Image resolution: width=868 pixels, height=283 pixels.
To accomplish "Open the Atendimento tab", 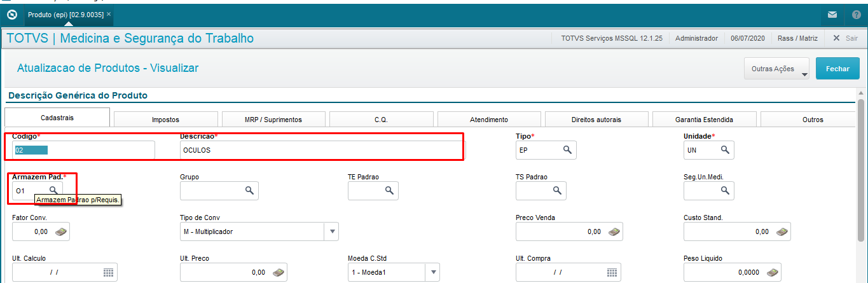I will (489, 120).
